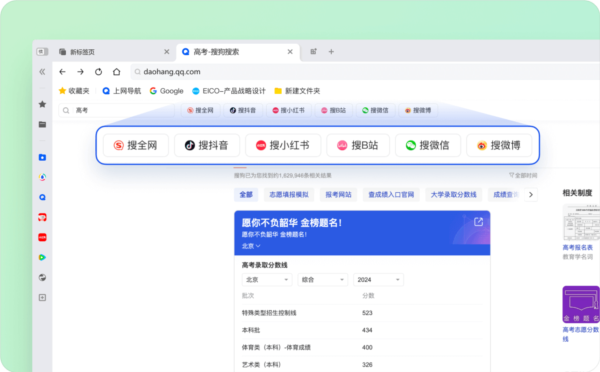Click the enlarged 搜全网 button

click(x=136, y=145)
